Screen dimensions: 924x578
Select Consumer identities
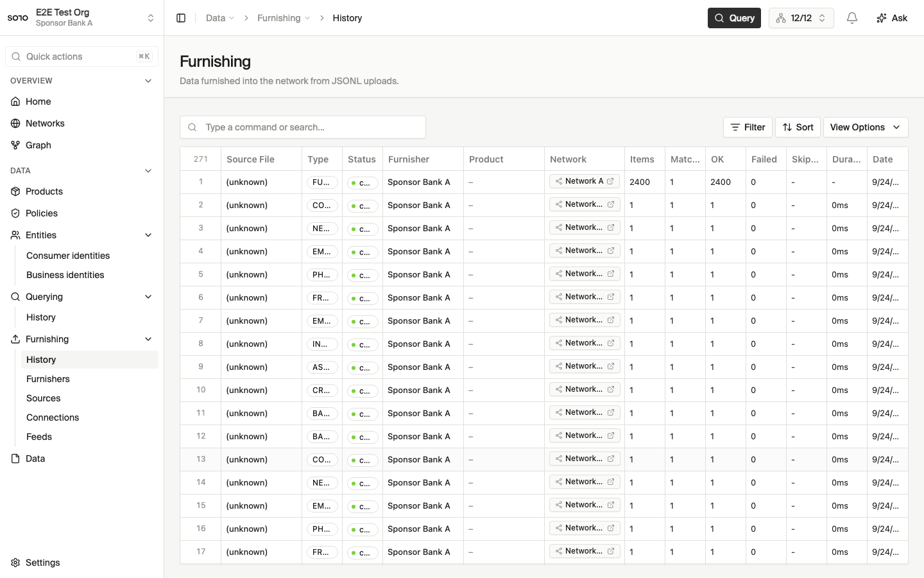(x=90, y=256)
